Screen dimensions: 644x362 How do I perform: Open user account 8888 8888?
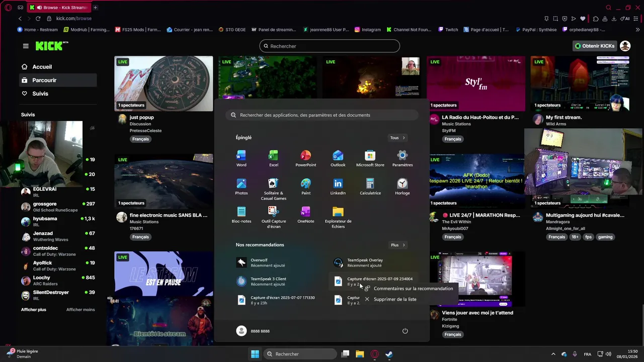pos(254,331)
